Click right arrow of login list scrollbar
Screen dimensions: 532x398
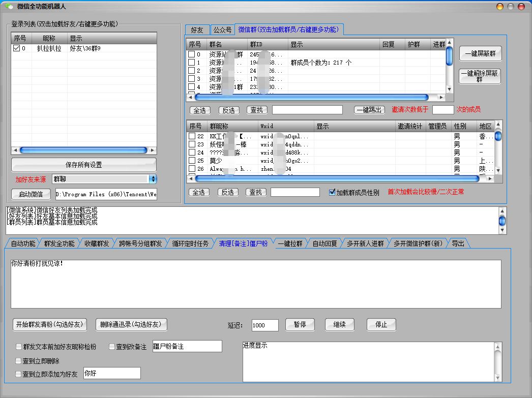[x=153, y=150]
